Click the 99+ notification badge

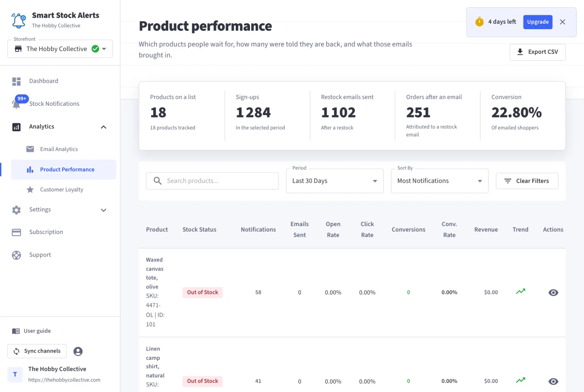coord(22,99)
